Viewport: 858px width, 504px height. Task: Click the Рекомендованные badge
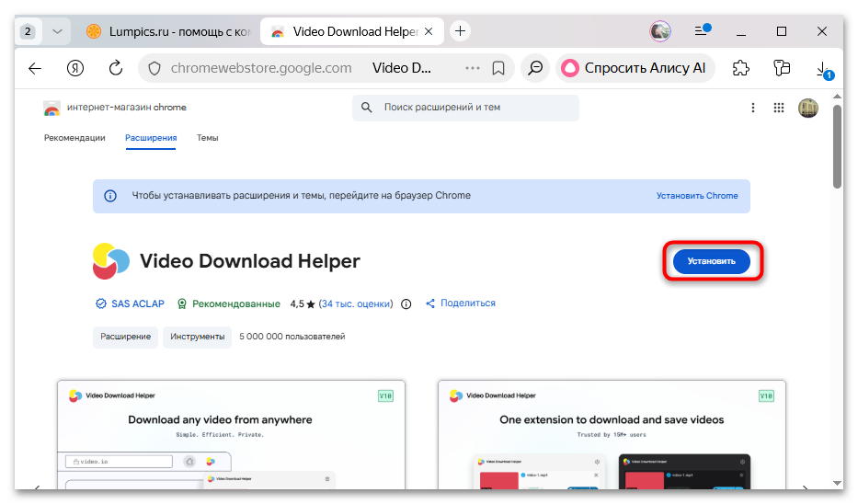229,304
